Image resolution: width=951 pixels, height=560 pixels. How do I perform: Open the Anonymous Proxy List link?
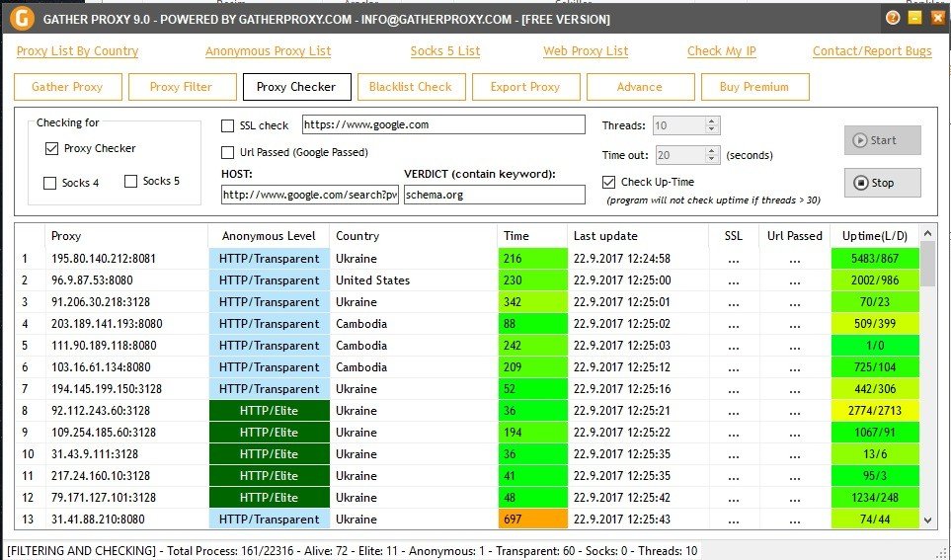pyautogui.click(x=268, y=51)
